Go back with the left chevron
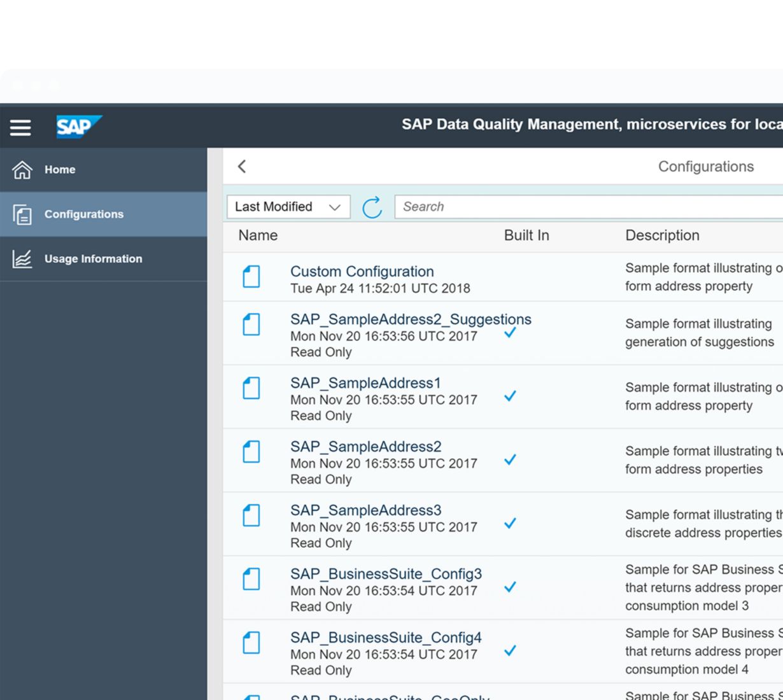 242,167
